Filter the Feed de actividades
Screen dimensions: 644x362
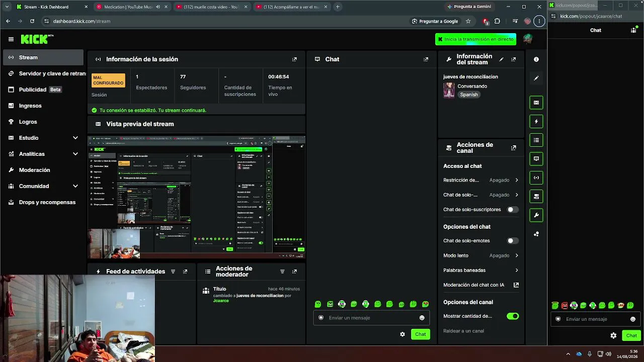173,271
